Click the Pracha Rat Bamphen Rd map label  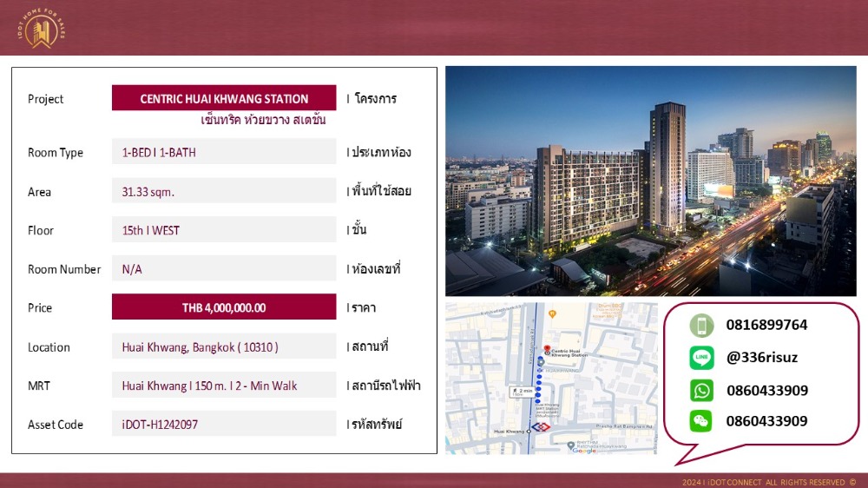point(623,426)
